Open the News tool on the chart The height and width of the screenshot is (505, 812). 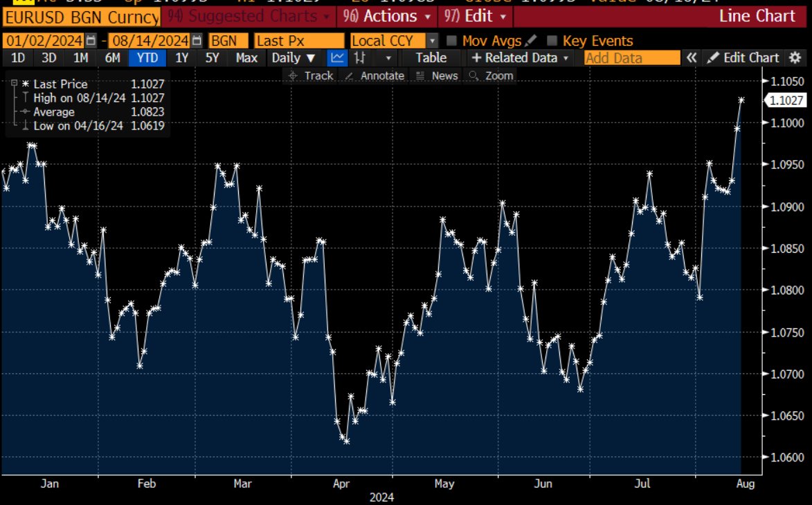point(444,76)
